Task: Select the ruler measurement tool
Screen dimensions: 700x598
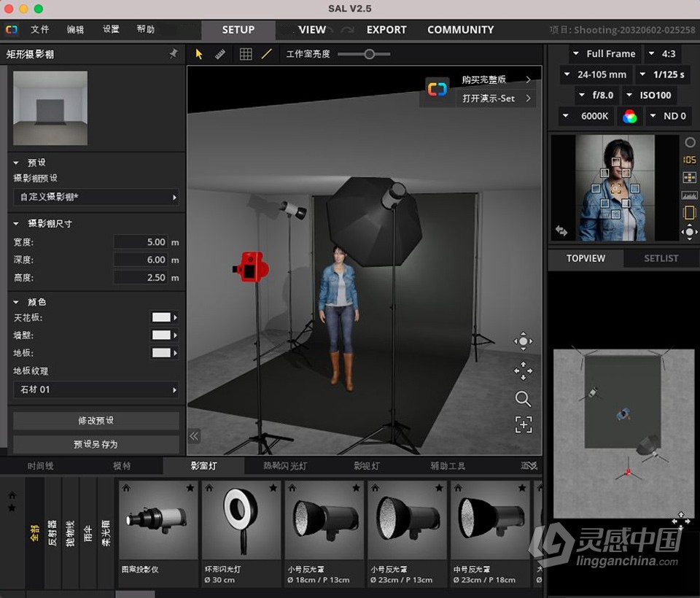Action: click(221, 53)
